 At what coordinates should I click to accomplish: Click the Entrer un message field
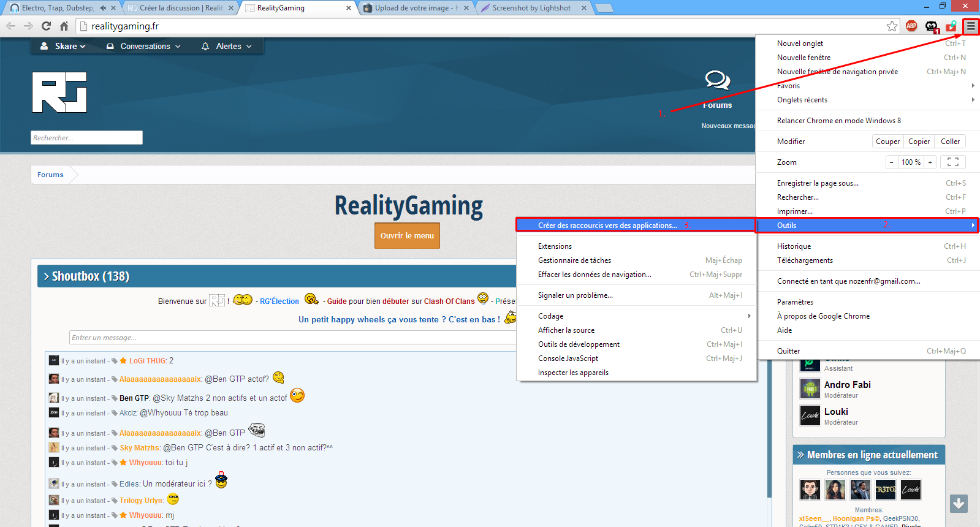click(x=292, y=338)
